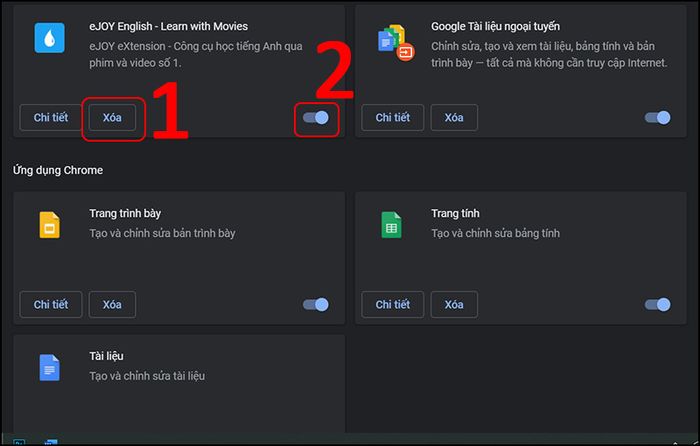Click the Google Tài liệu ngoại tuyến icon
Viewport: 700px width, 446px height.
click(396, 43)
